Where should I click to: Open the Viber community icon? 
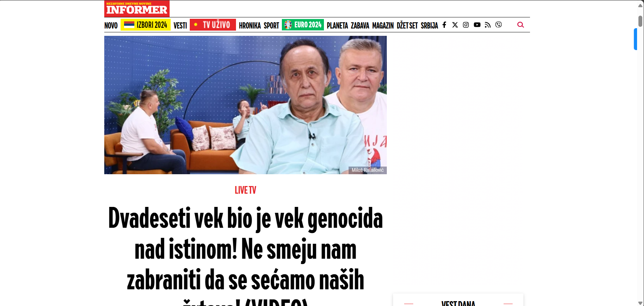(498, 25)
